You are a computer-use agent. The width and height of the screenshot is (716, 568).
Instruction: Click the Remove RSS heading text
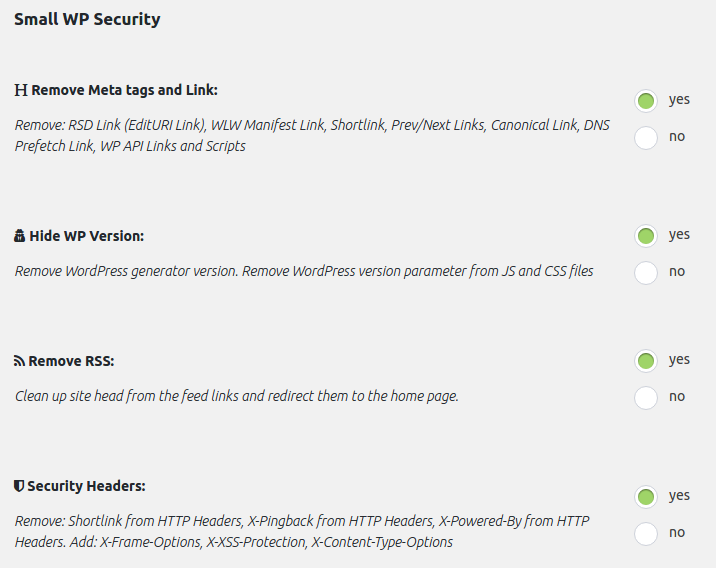78,361
